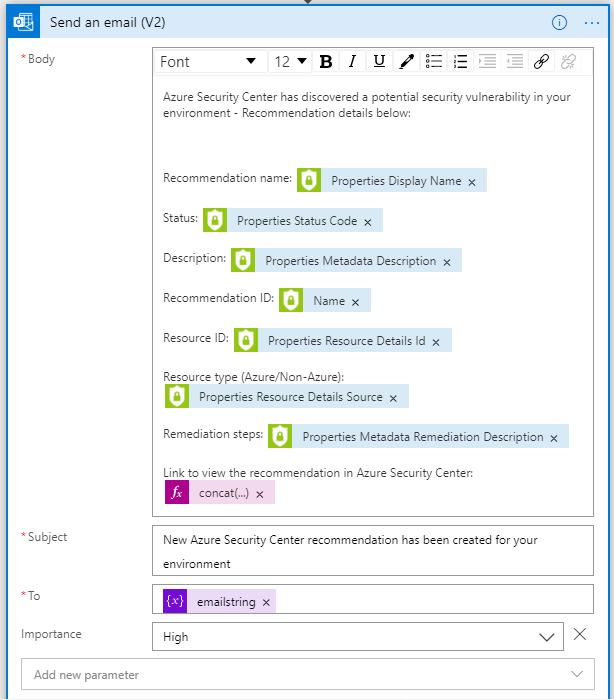The height and width of the screenshot is (700, 614).
Task: Open the text highlight color pen tool
Action: point(406,61)
